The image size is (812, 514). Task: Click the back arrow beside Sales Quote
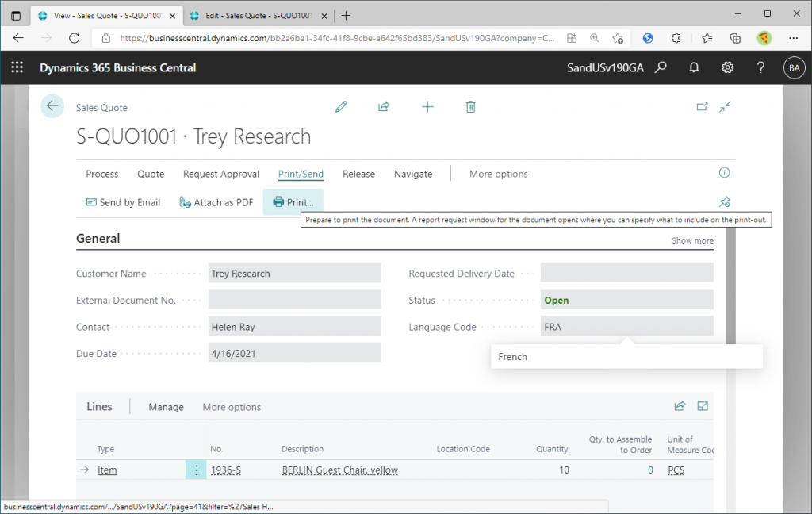pyautogui.click(x=52, y=106)
